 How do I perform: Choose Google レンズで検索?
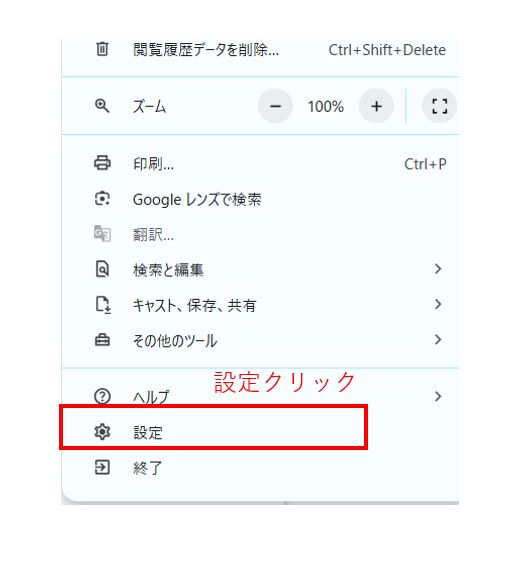coord(260,199)
